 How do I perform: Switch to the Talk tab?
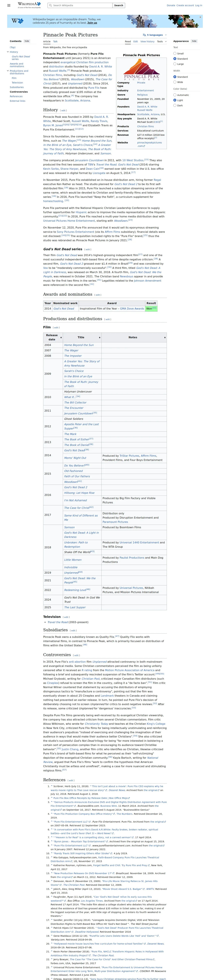tap(55, 41)
